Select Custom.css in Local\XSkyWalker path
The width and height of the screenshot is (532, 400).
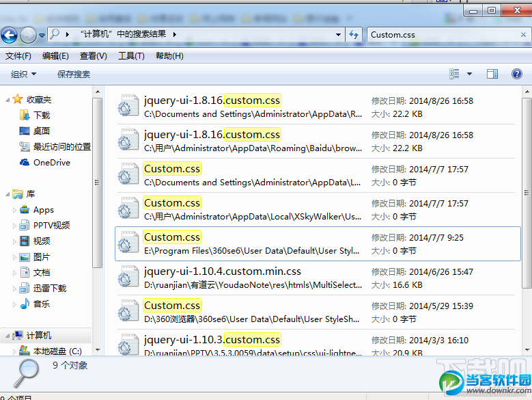pos(318,209)
